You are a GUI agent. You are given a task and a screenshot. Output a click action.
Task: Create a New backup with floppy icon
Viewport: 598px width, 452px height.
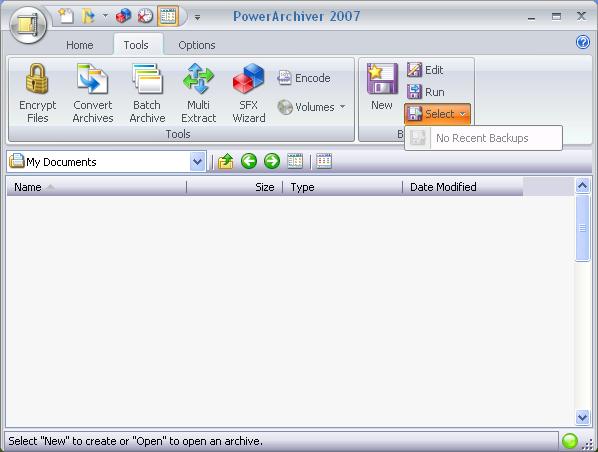(382, 88)
